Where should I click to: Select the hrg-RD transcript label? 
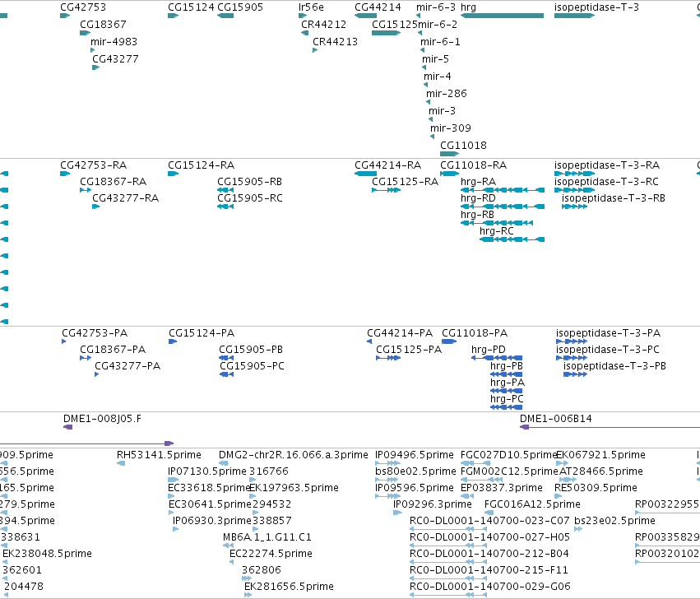coord(478,197)
